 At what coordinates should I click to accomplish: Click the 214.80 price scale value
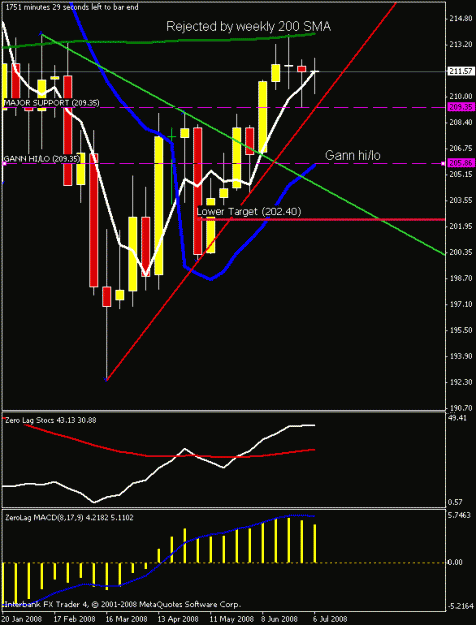point(460,19)
